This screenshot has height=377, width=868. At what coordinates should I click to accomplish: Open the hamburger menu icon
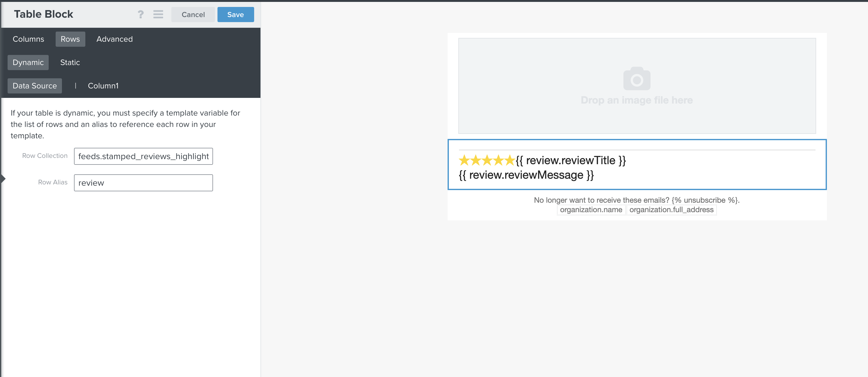pyautogui.click(x=158, y=15)
